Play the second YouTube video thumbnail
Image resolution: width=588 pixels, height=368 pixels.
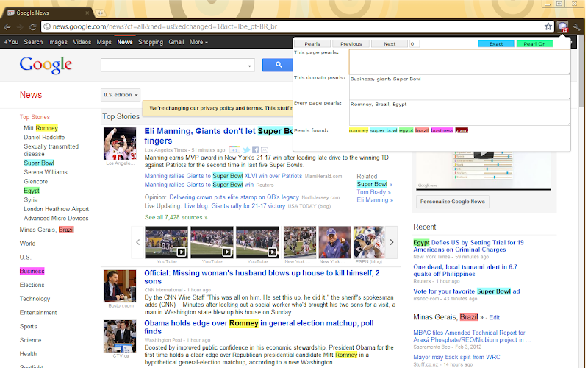click(x=212, y=242)
